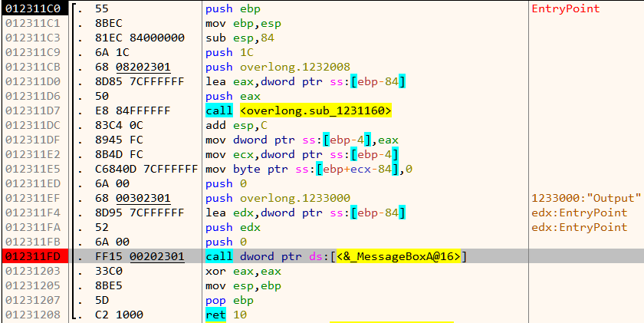This screenshot has height=323, width=644.
Task: Click the 'pop ebp' instruction
Action: pyautogui.click(x=229, y=300)
